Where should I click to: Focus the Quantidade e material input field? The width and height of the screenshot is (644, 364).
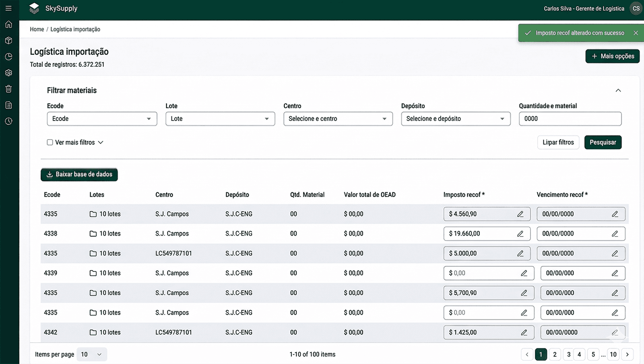tap(570, 119)
